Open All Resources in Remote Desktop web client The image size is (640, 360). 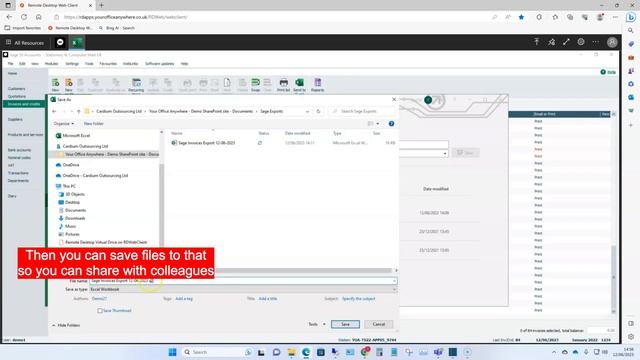coord(24,42)
